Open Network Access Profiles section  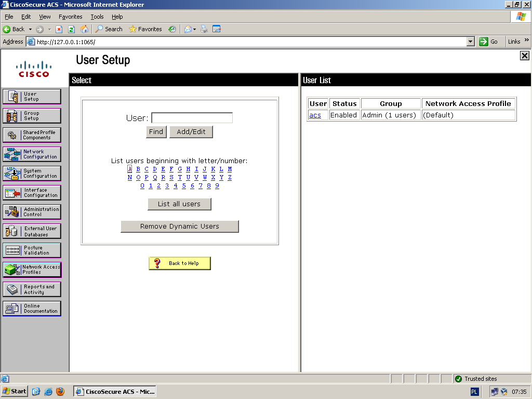click(32, 270)
